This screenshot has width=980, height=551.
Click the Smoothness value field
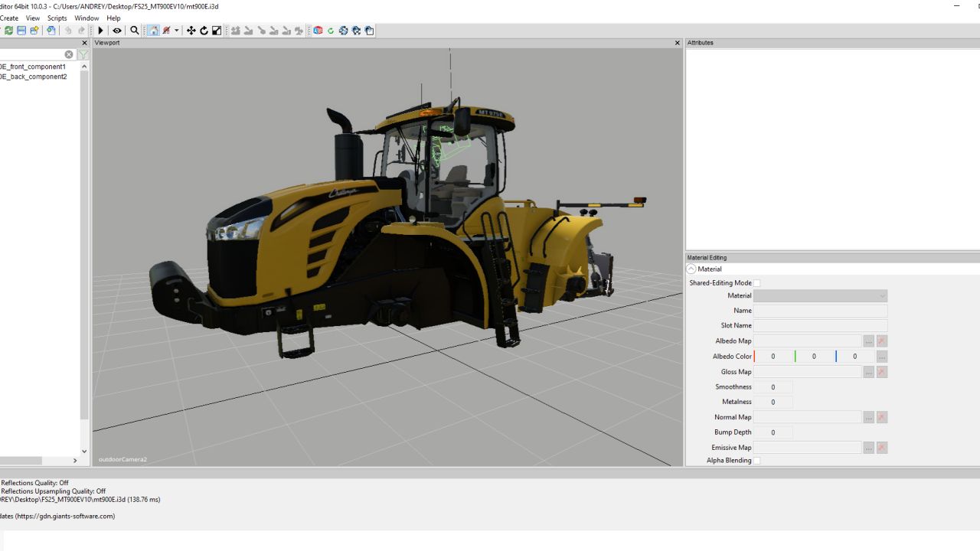[x=773, y=387]
